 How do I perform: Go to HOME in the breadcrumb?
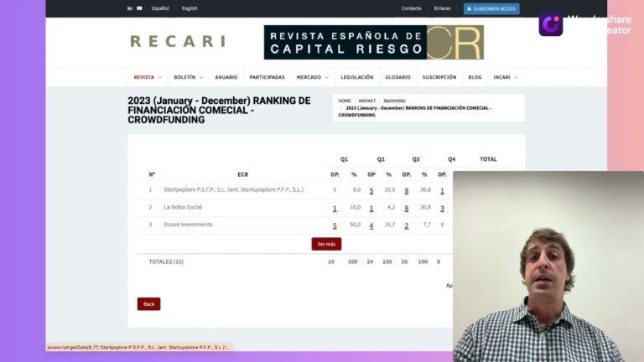click(344, 101)
